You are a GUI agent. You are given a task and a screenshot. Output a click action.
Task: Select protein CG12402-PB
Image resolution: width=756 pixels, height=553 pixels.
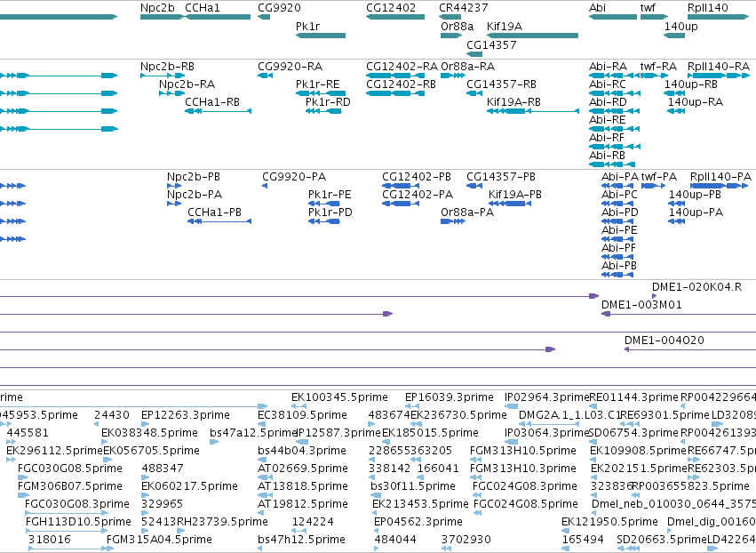400,186
